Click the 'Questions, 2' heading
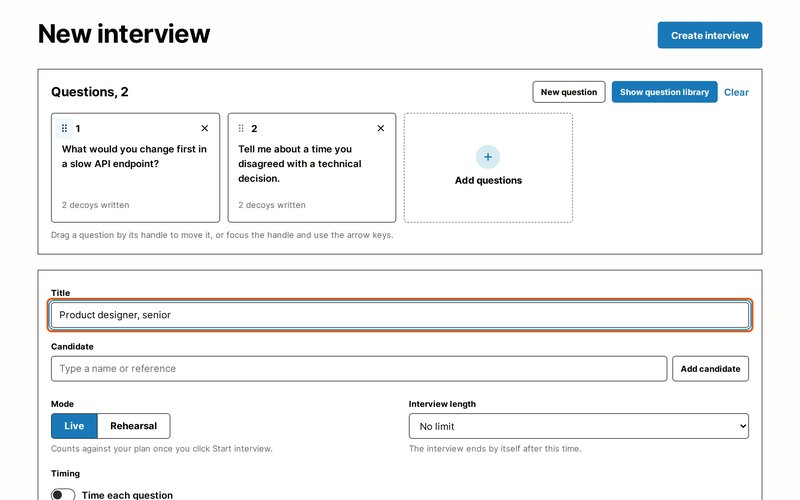The width and height of the screenshot is (800, 500). point(90,92)
